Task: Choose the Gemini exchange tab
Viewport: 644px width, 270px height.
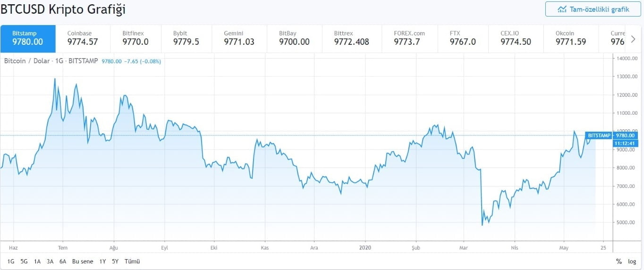Action: [239, 38]
